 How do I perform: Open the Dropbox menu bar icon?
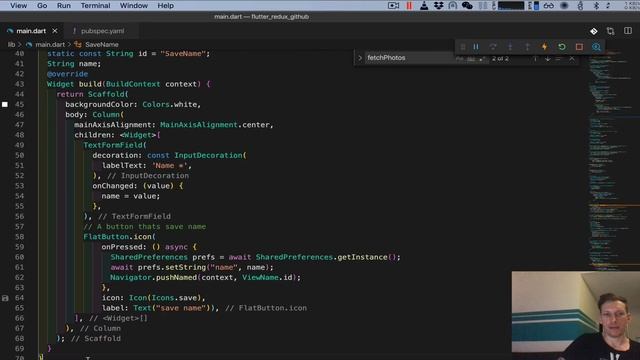(438, 6)
